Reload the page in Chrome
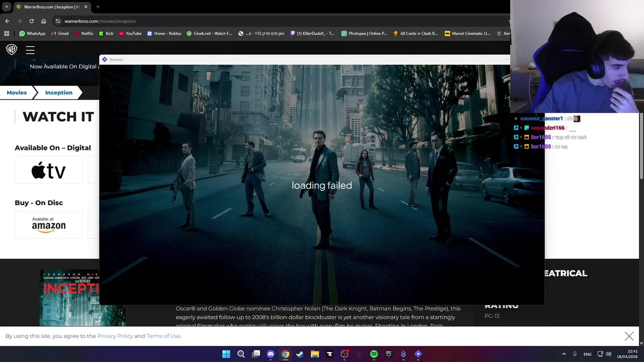This screenshot has height=362, width=644. coord(31,21)
